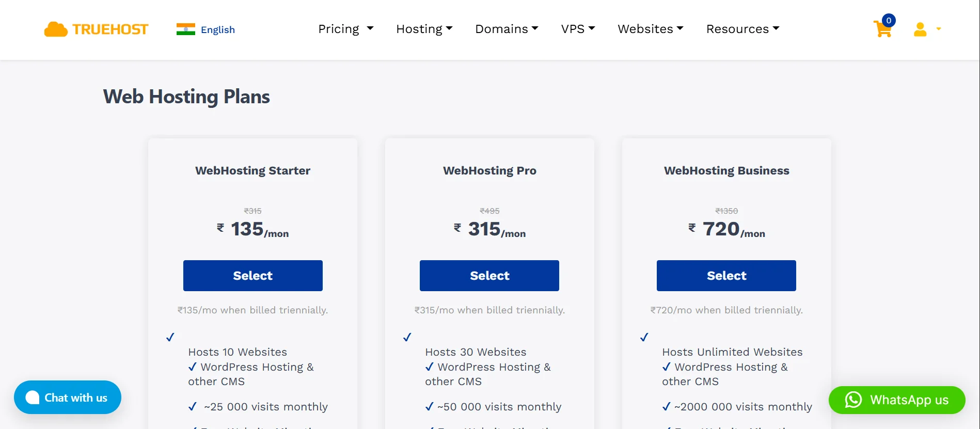Screen dimensions: 980x429
Task: Click '~25 000 visits monthly' text
Action: (x=266, y=407)
